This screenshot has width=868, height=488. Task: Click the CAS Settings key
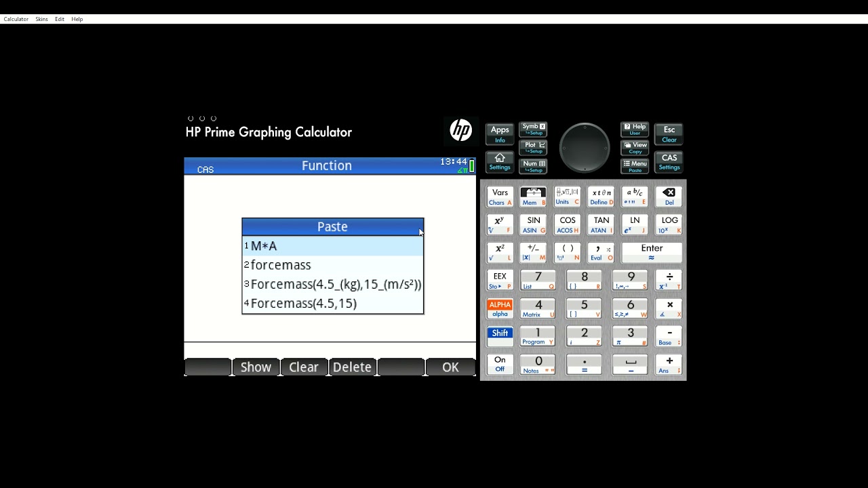tap(669, 161)
